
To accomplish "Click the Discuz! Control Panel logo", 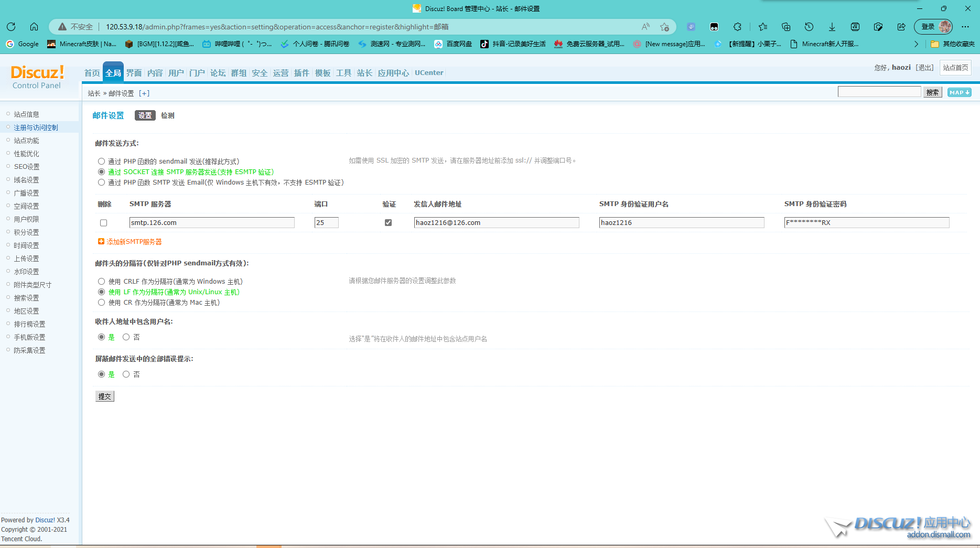I will 37,77.
